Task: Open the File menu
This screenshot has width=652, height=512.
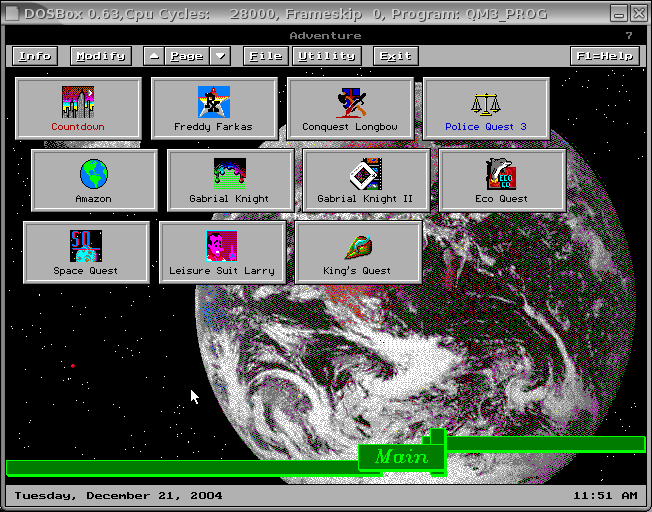Action: 265,56
